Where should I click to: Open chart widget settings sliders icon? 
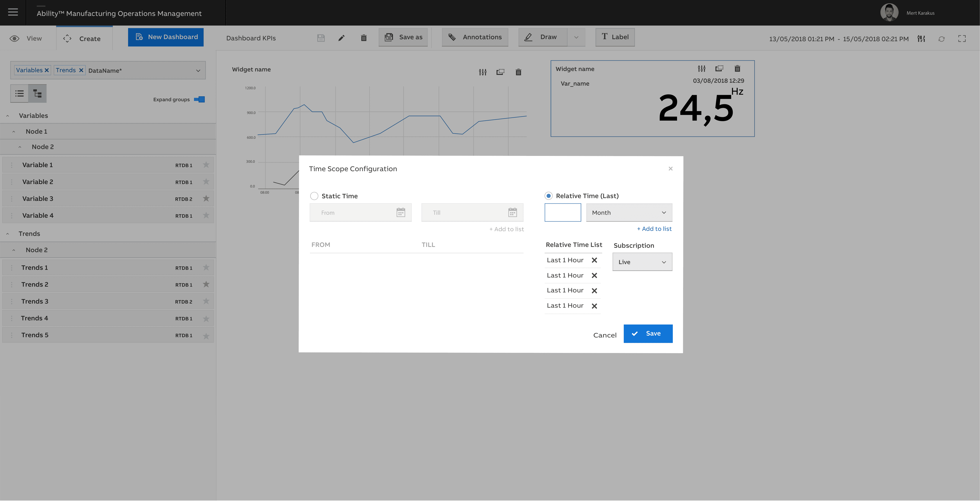pos(482,72)
